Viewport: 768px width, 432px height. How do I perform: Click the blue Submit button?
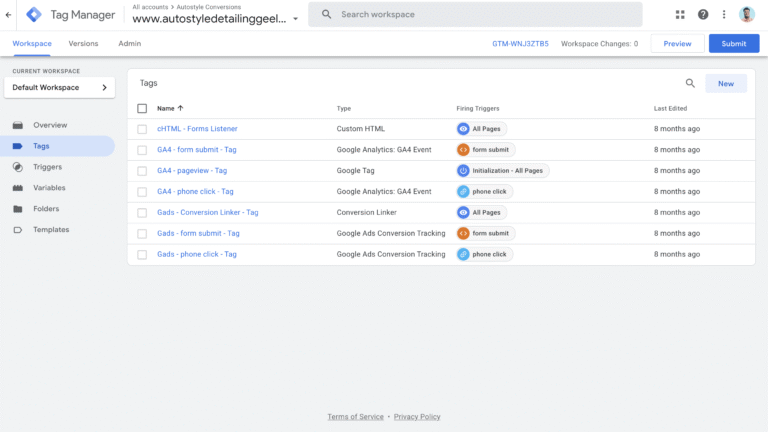click(733, 44)
